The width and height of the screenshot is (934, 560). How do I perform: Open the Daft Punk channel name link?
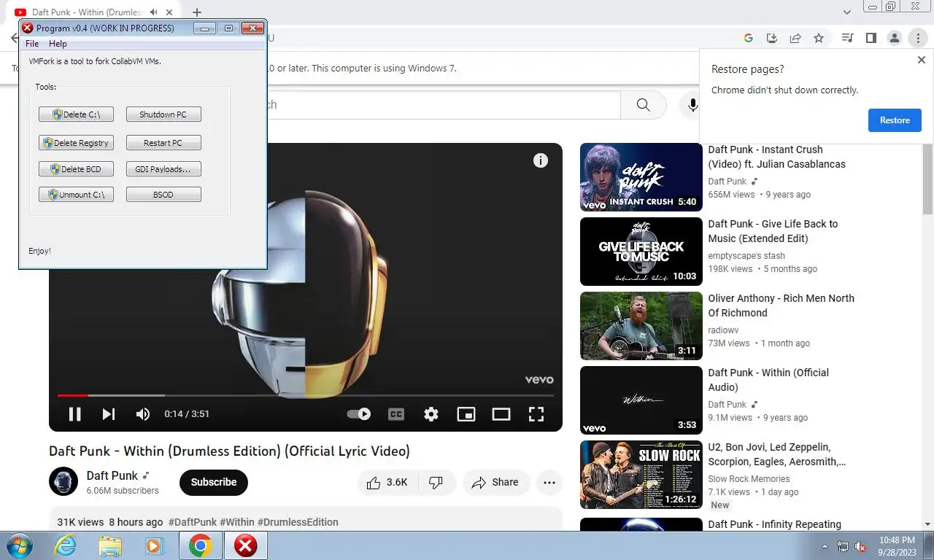point(112,475)
